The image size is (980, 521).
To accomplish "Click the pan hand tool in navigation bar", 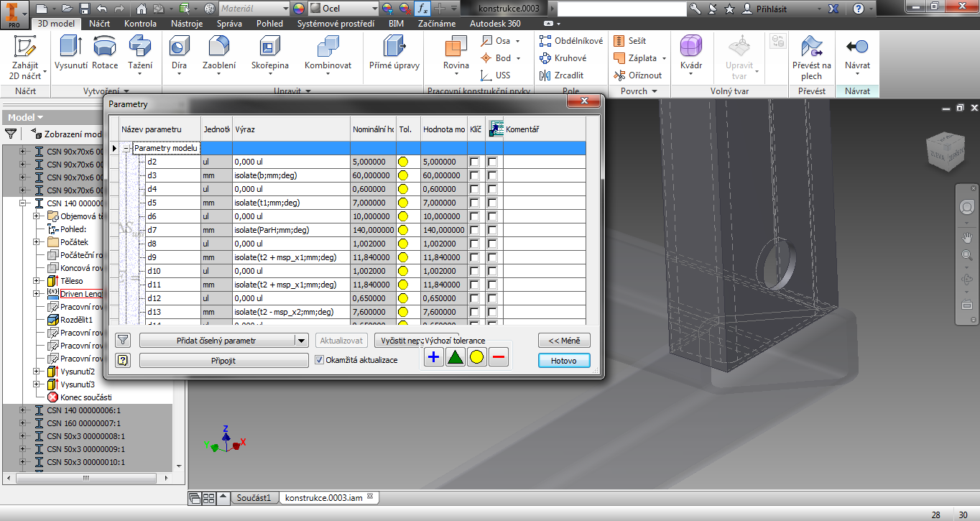I will click(967, 236).
